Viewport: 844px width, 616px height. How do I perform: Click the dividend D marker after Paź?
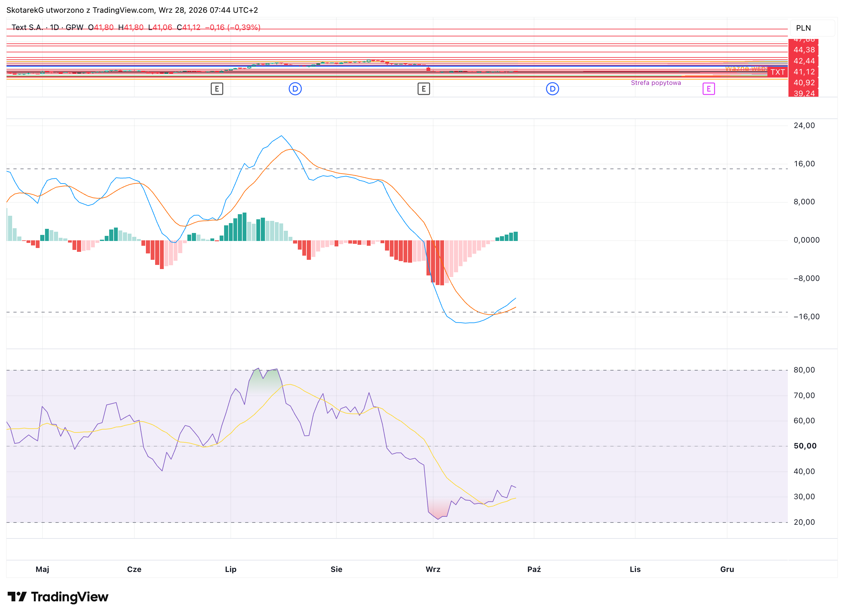pos(552,89)
